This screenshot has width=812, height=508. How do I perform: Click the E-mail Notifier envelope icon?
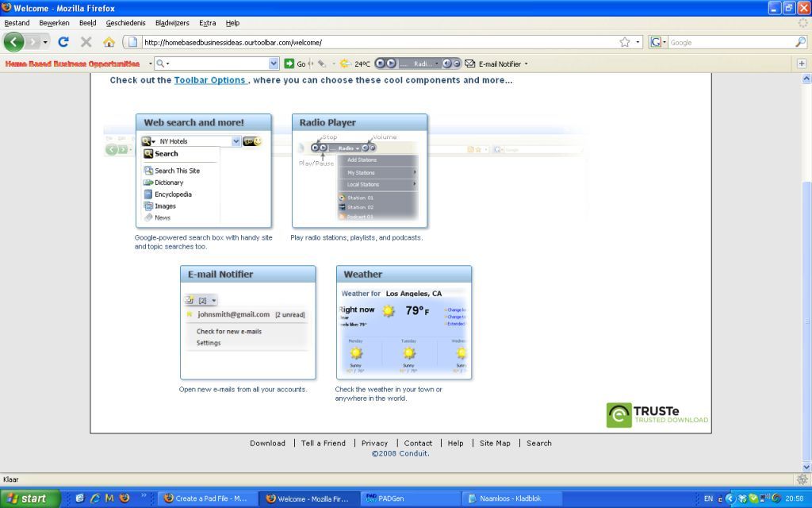click(469, 63)
